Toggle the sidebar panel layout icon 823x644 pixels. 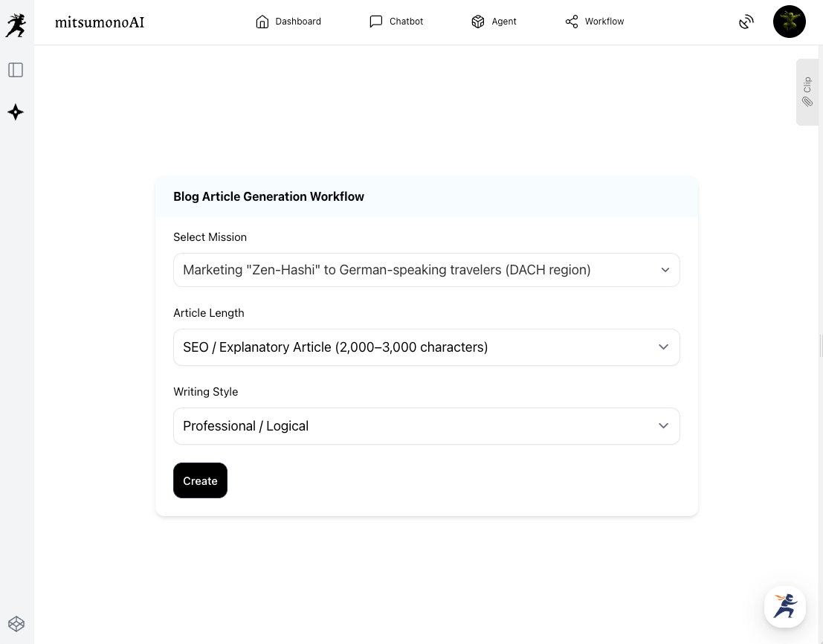tap(16, 70)
